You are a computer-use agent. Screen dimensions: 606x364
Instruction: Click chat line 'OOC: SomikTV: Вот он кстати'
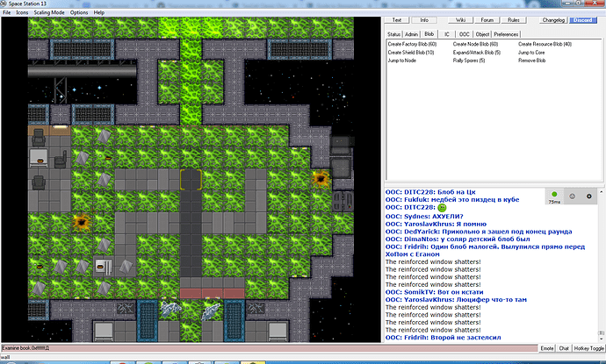click(x=434, y=293)
